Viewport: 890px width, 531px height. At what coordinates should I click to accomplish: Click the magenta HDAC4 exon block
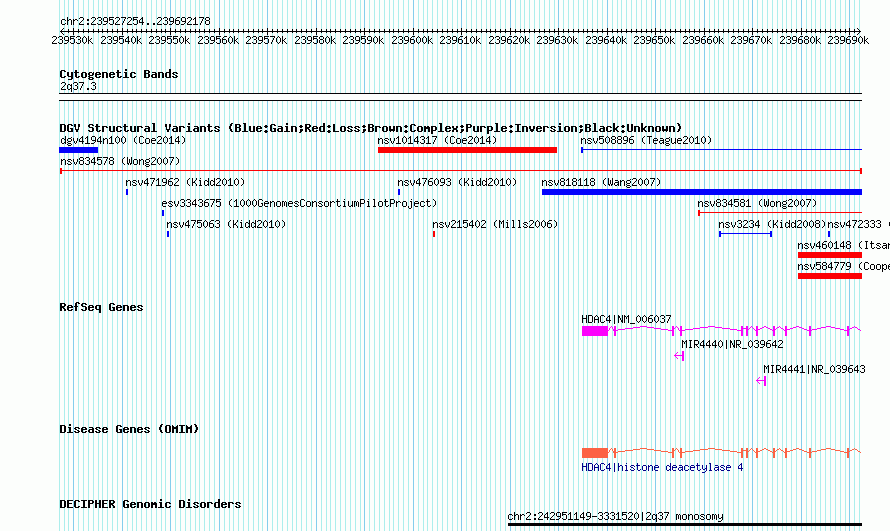(x=595, y=331)
